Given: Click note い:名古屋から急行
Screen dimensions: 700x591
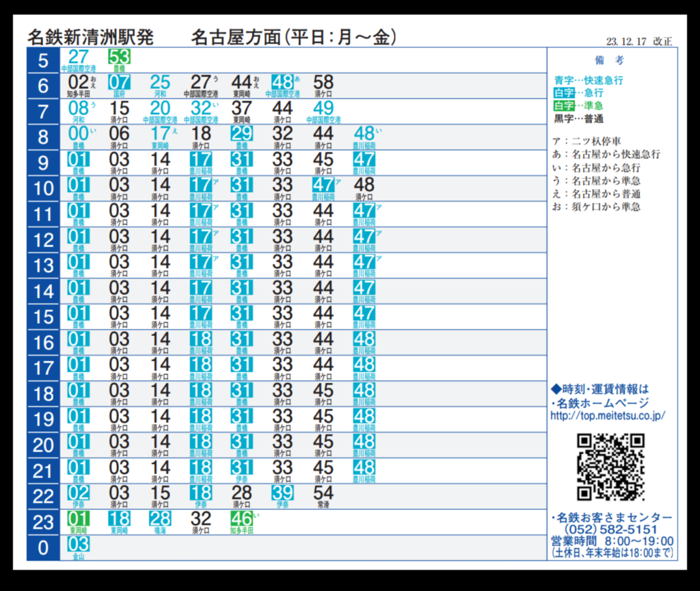Looking at the screenshot, I should [596, 168].
